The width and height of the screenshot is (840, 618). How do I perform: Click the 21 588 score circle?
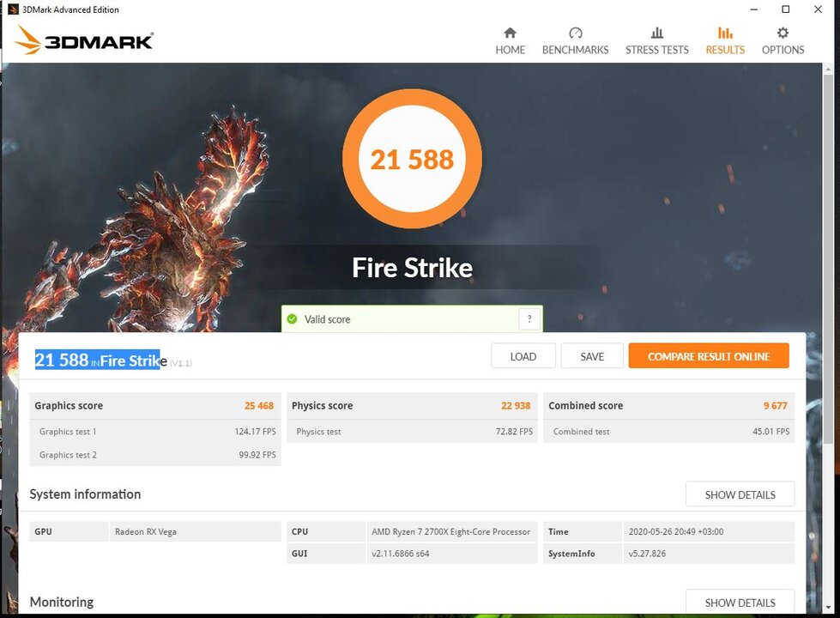point(412,159)
